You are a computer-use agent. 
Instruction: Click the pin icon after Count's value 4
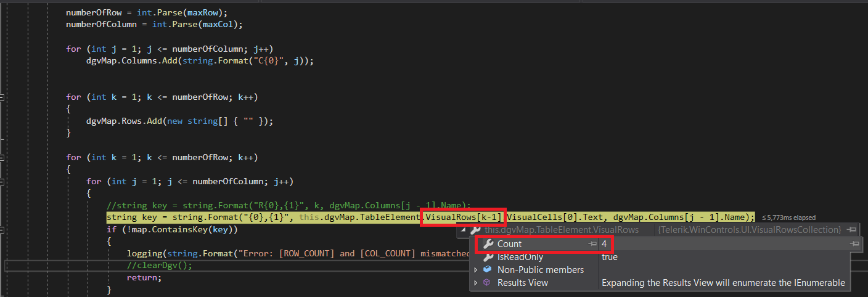click(854, 244)
